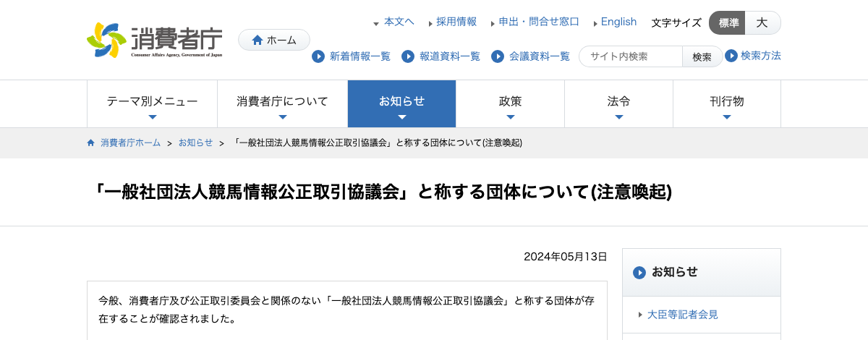Click the サイト内検索 input field
Image resolution: width=868 pixels, height=340 pixels.
[631, 56]
